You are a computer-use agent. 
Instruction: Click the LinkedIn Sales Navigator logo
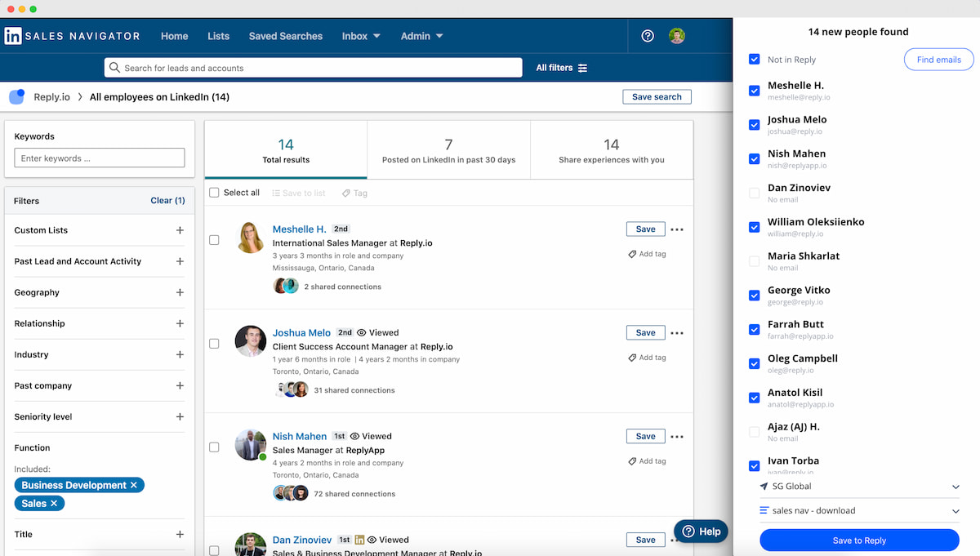(x=72, y=36)
